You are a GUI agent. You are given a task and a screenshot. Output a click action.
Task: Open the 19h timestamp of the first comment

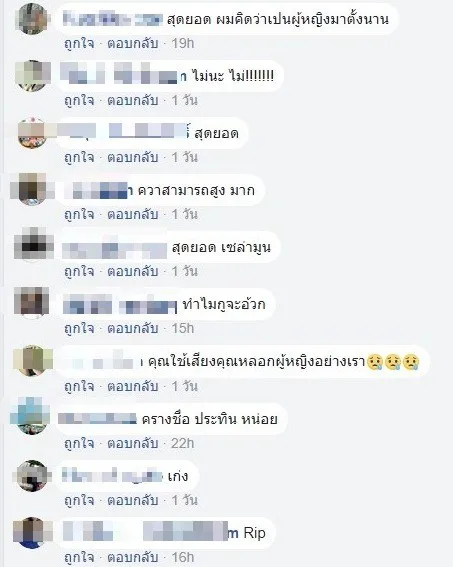183,43
